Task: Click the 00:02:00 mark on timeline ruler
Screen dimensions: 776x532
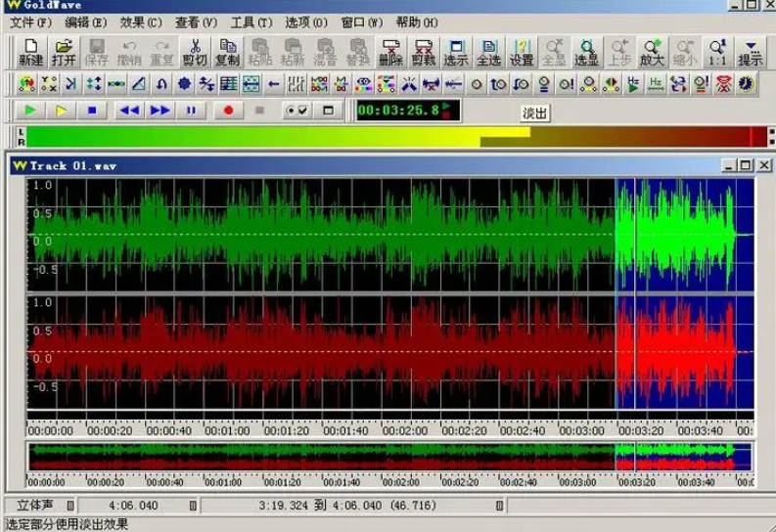Action: pyautogui.click(x=405, y=430)
